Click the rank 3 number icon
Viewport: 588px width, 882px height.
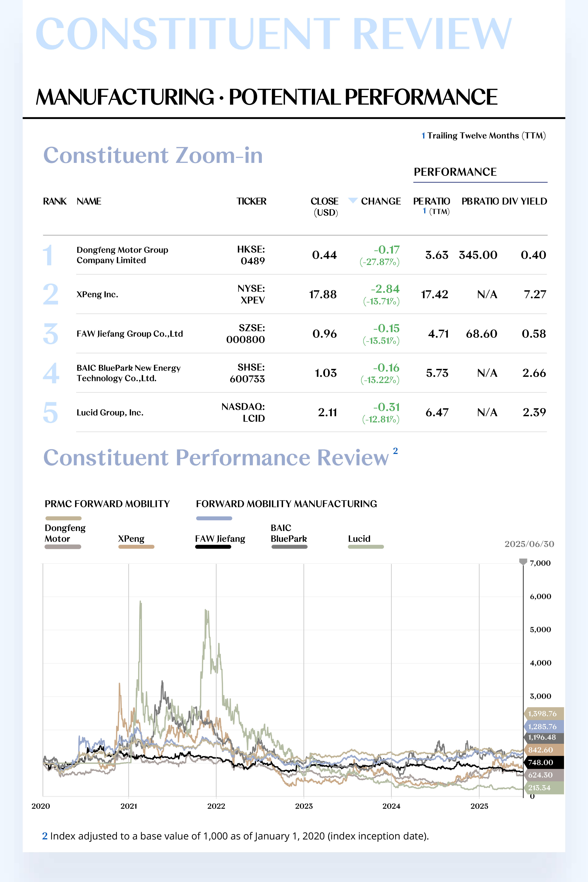pos(51,333)
